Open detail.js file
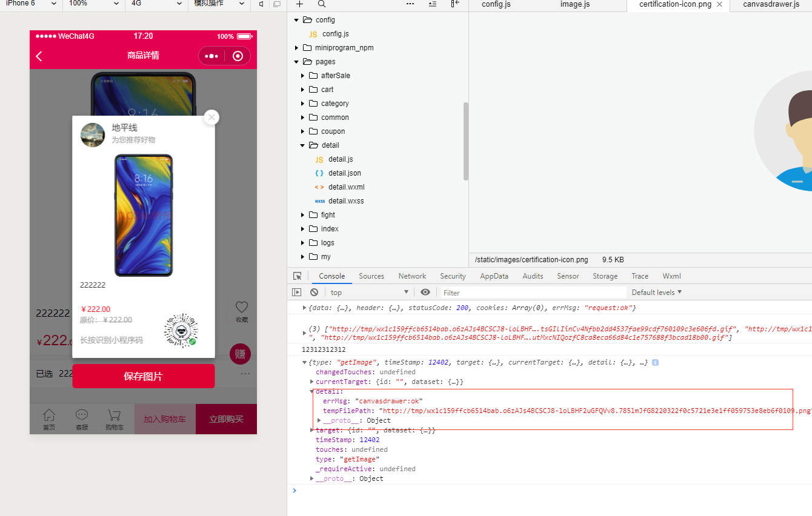This screenshot has width=812, height=516. (341, 159)
